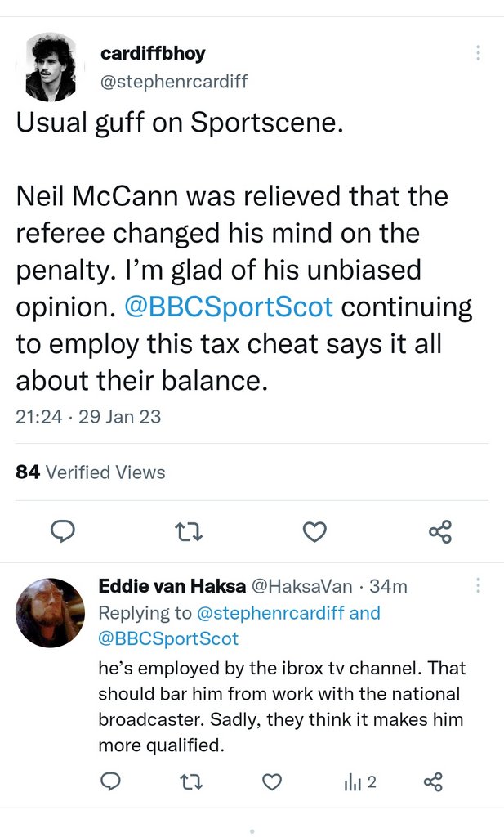View analytics on Eddie van Haksa's reply

point(359,782)
